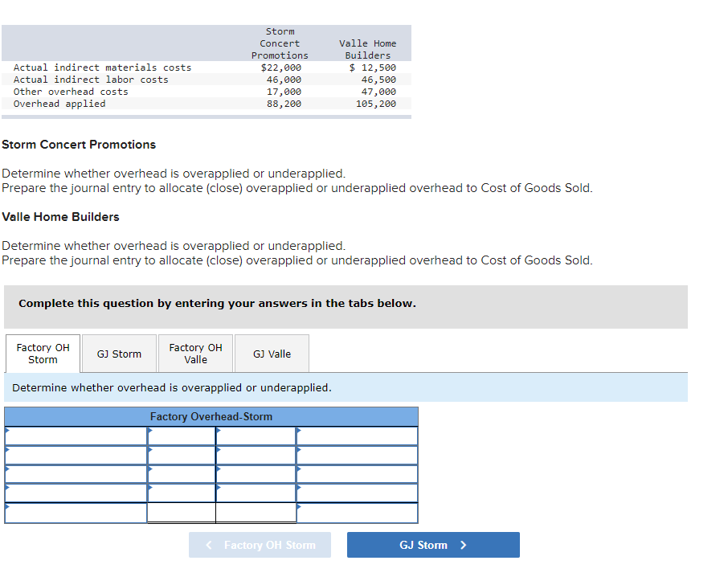Screen dimensions: 728x581
Task: Click first row credit amount field
Action: pyautogui.click(x=256, y=436)
